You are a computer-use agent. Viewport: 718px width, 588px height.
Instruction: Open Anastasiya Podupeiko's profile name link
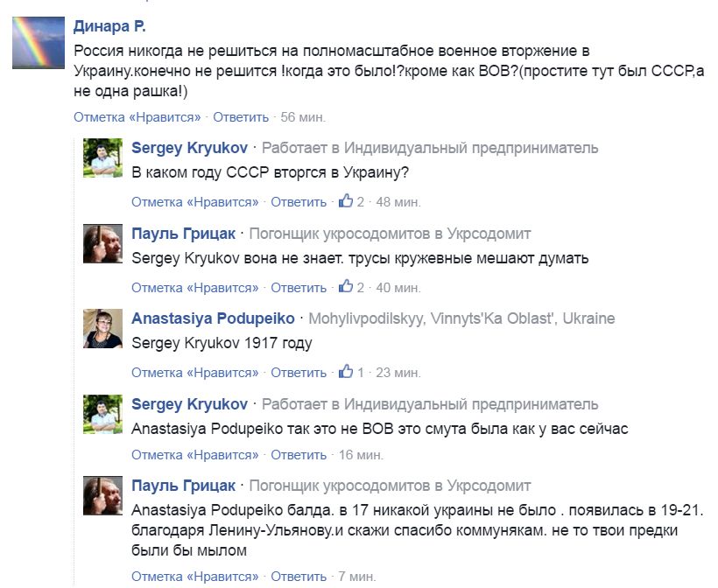point(213,318)
